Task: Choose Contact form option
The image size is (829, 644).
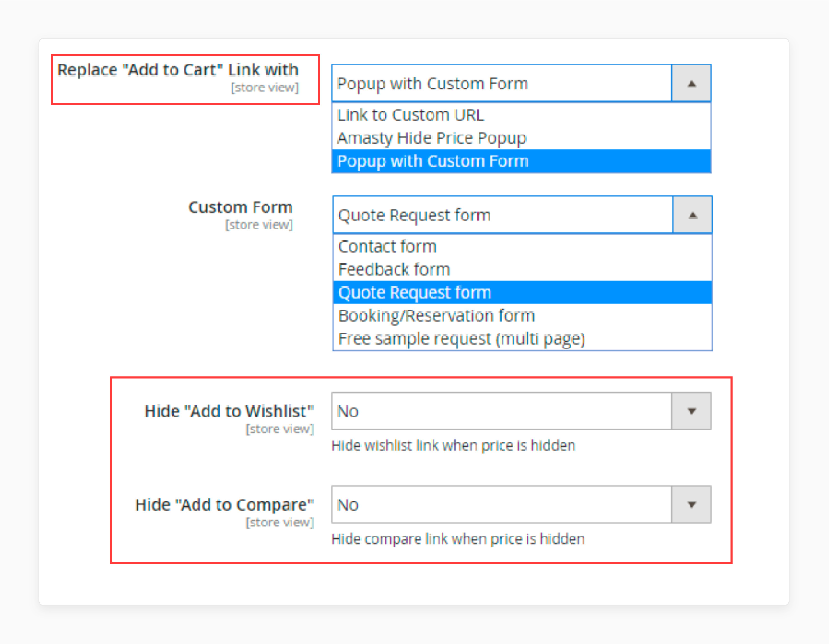Action: pos(522,247)
